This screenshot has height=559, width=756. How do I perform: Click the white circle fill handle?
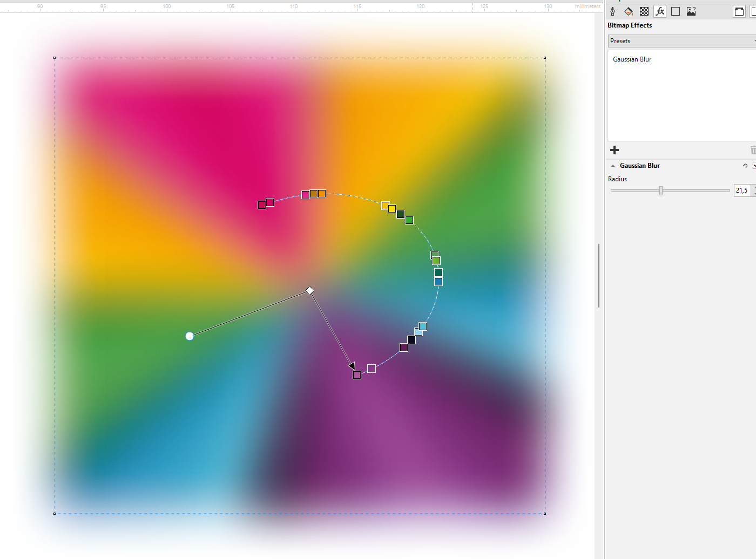(x=190, y=336)
